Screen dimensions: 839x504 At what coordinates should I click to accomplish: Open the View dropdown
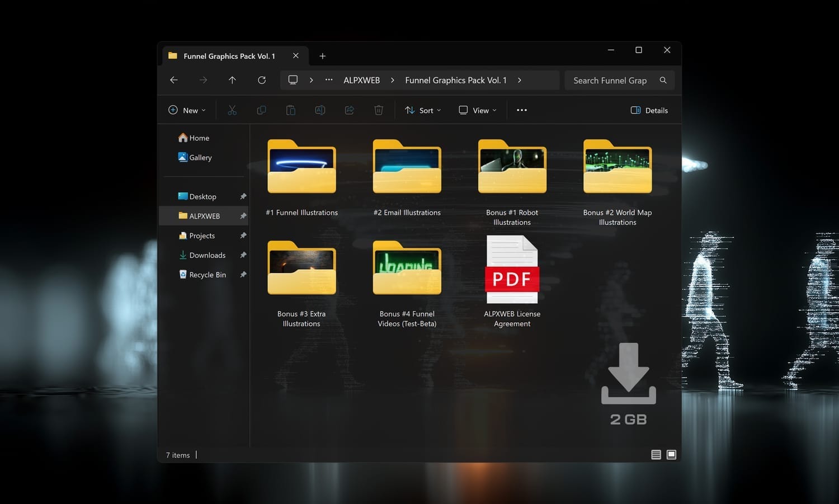coord(477,110)
